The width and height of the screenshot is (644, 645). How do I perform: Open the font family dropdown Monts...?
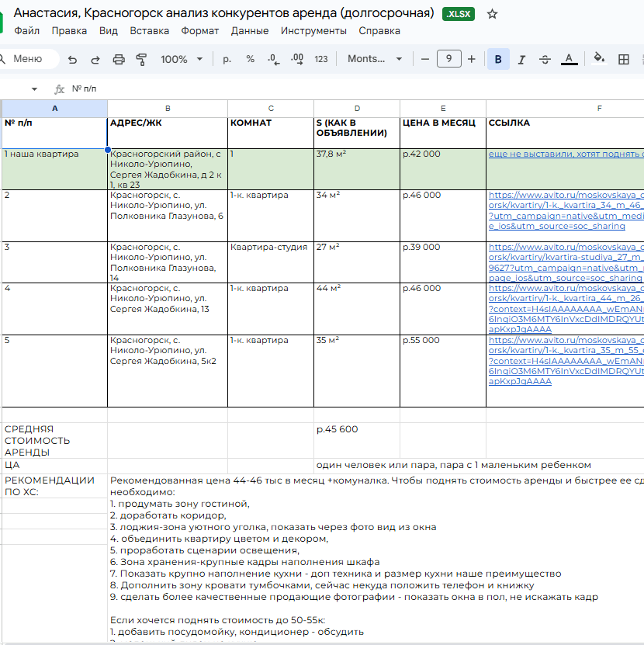[375, 59]
